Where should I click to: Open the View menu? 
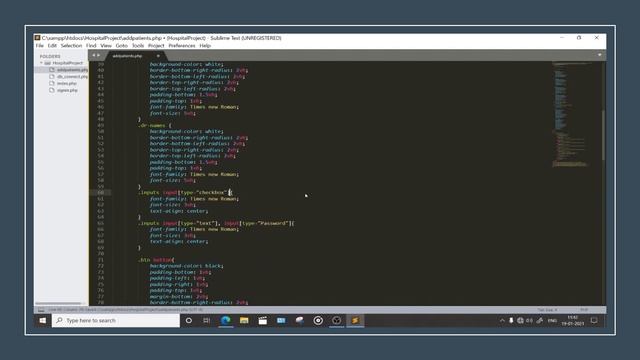click(x=106, y=46)
